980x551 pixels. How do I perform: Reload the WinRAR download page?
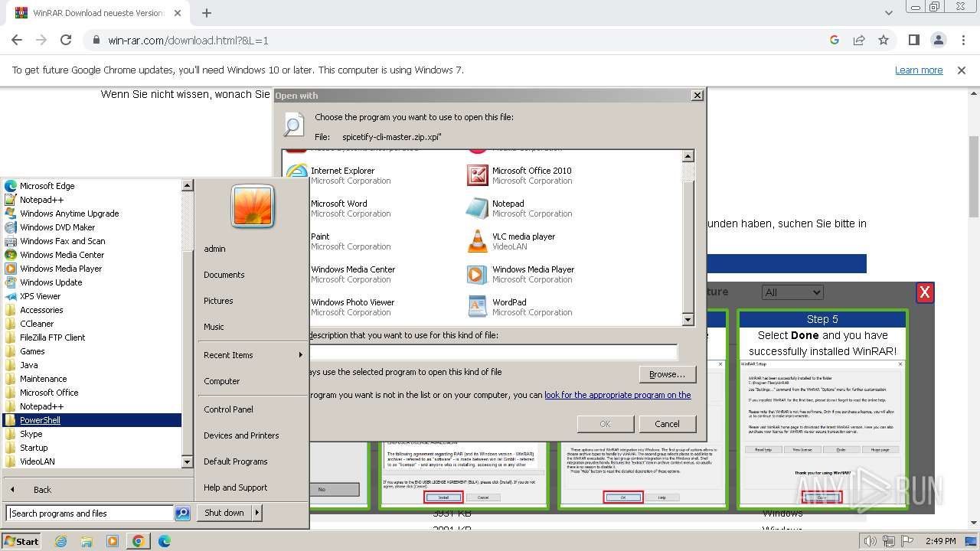(x=66, y=40)
